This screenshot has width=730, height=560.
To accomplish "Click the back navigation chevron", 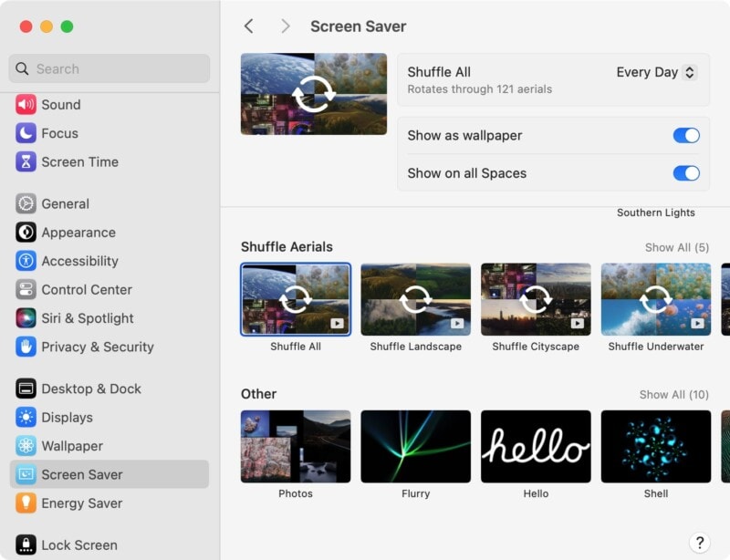I will click(x=248, y=26).
